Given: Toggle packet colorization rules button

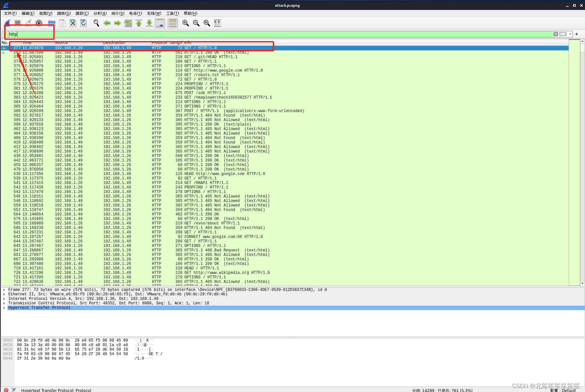Looking at the screenshot, I should [x=173, y=23].
